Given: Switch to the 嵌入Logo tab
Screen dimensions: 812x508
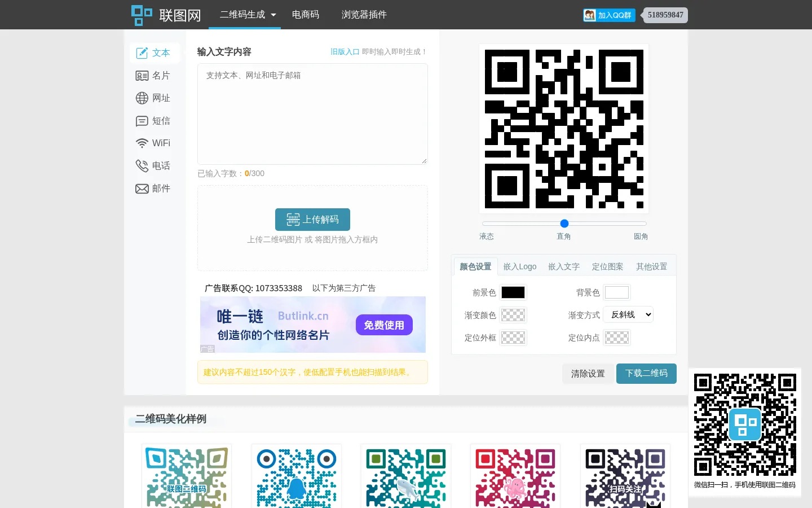Looking at the screenshot, I should pyautogui.click(x=520, y=266).
